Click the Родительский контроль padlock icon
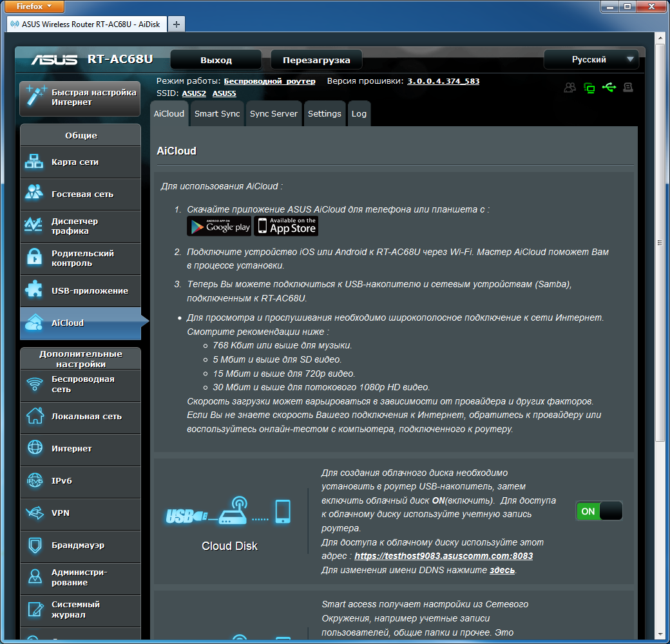 coord(34,257)
